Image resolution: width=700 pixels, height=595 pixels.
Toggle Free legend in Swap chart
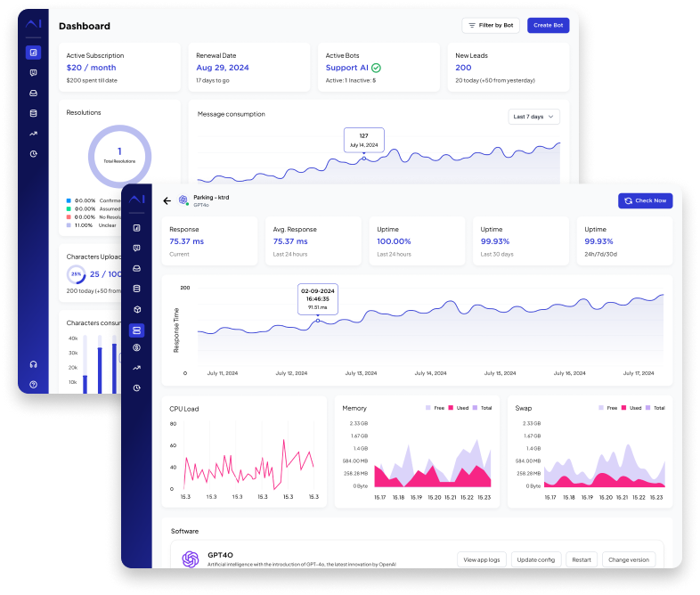(x=607, y=408)
